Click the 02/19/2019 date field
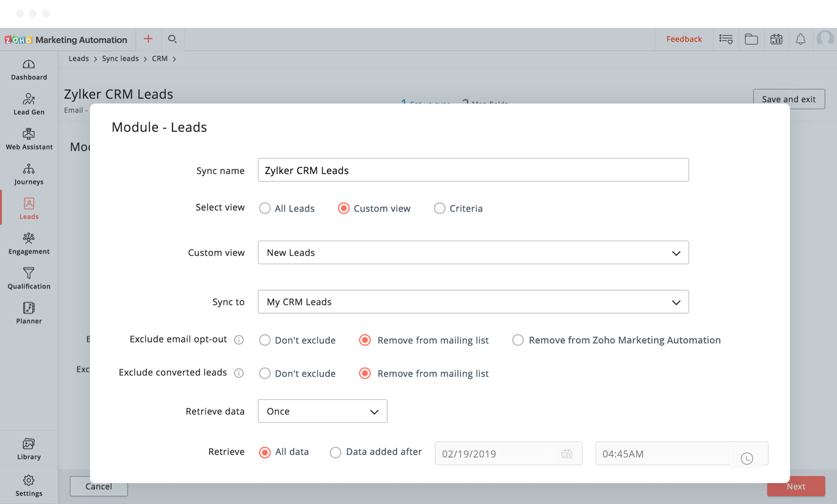This screenshot has width=837, height=504. (508, 453)
